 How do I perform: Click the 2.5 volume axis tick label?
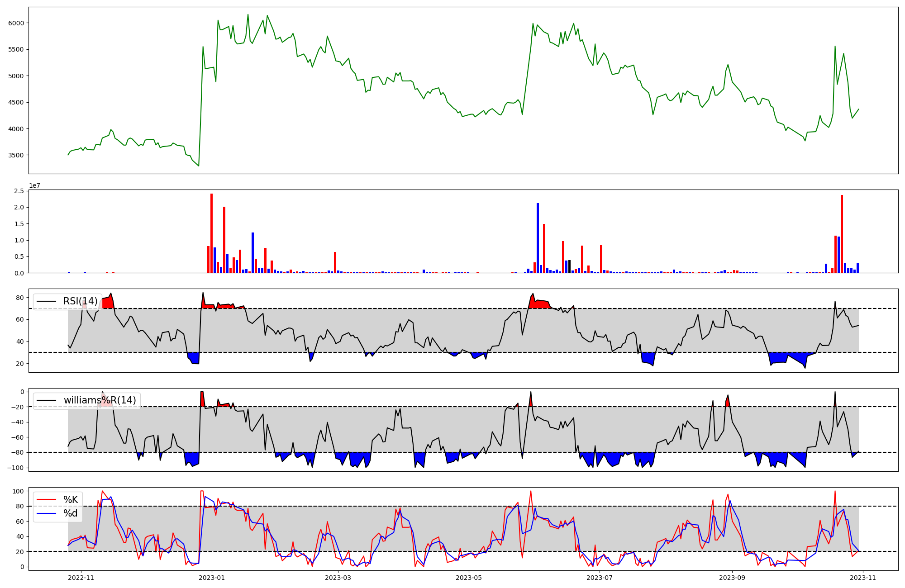click(x=19, y=191)
